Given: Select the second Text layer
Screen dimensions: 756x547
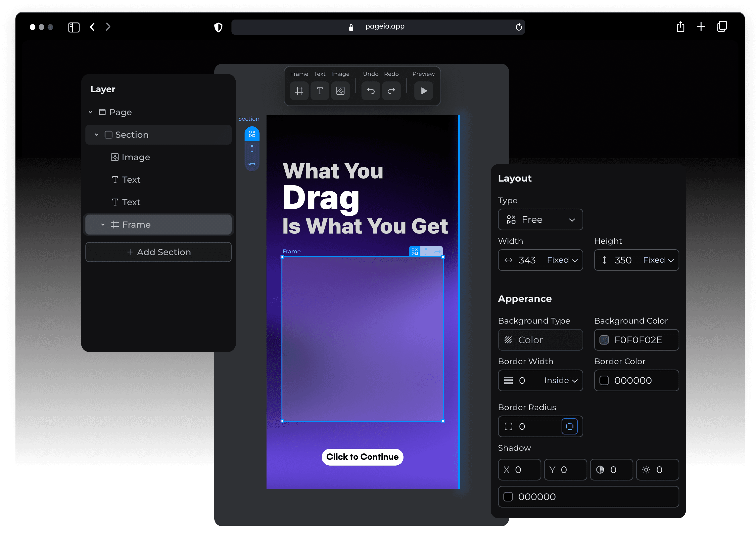Looking at the screenshot, I should coord(158,202).
